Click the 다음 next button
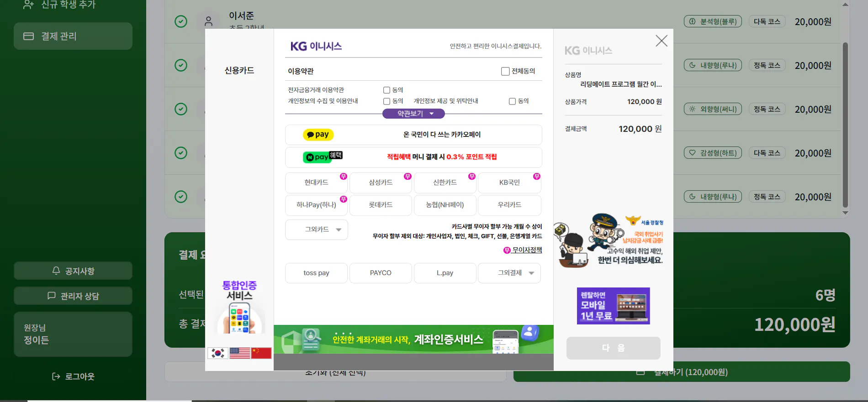This screenshot has width=868, height=402. click(613, 348)
